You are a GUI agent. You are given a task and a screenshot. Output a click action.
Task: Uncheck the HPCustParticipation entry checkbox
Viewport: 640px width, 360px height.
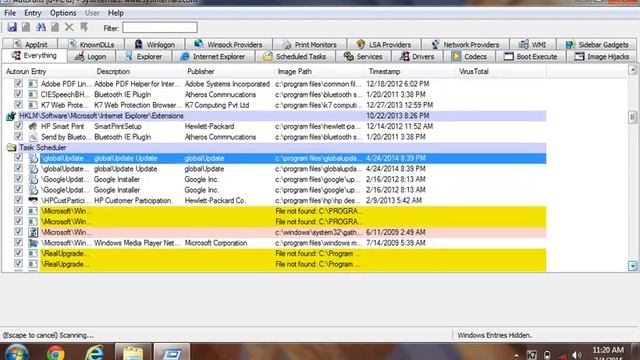point(18,200)
